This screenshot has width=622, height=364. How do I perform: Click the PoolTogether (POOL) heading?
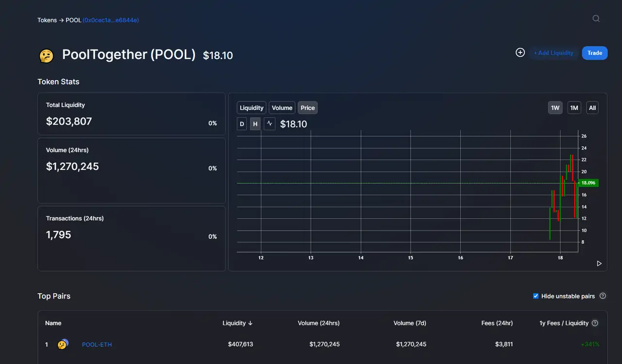point(129,54)
